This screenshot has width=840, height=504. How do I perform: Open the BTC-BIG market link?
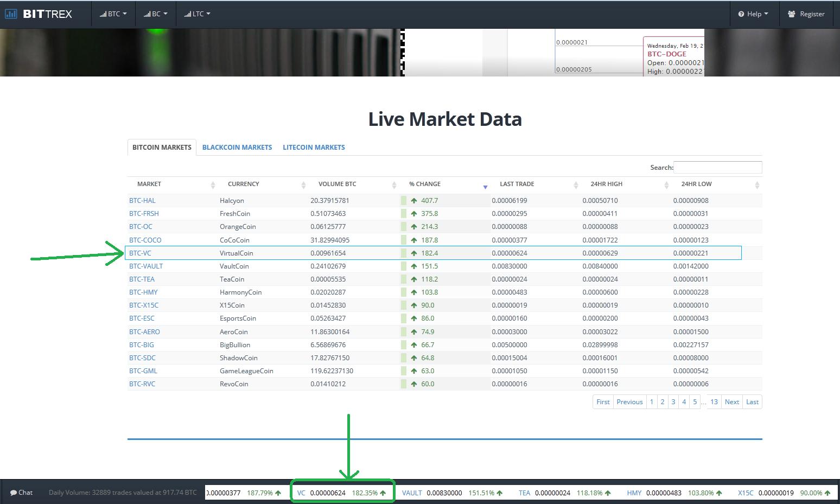click(142, 344)
